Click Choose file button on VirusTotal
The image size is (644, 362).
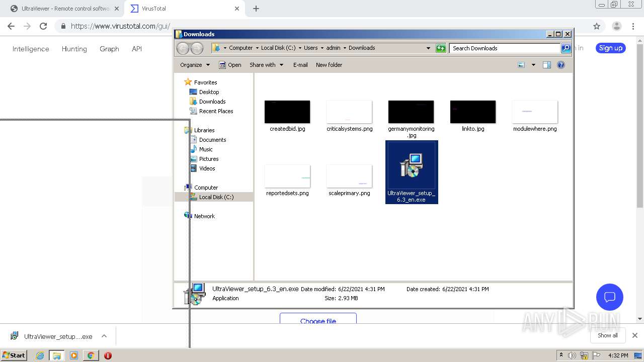(x=318, y=318)
